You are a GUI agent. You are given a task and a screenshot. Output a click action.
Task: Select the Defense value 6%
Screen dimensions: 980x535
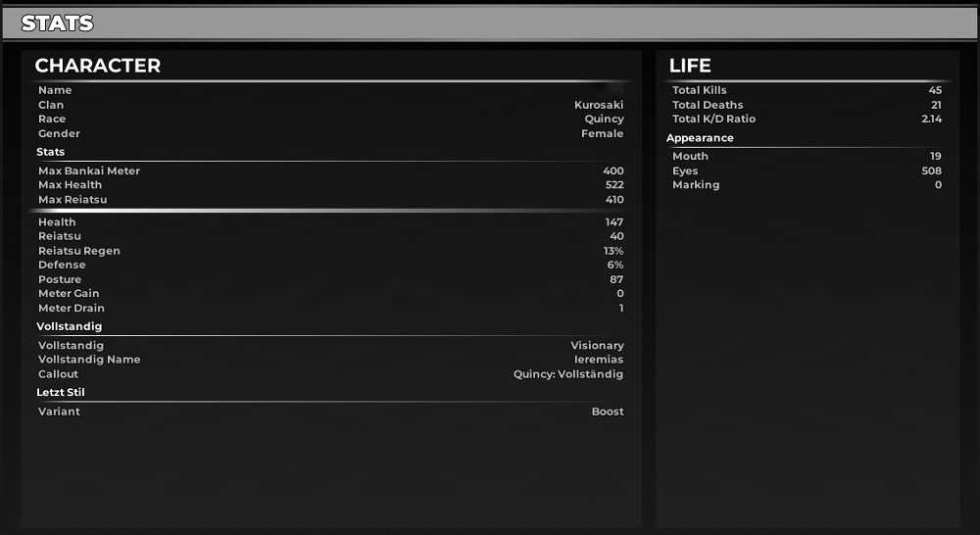point(615,265)
